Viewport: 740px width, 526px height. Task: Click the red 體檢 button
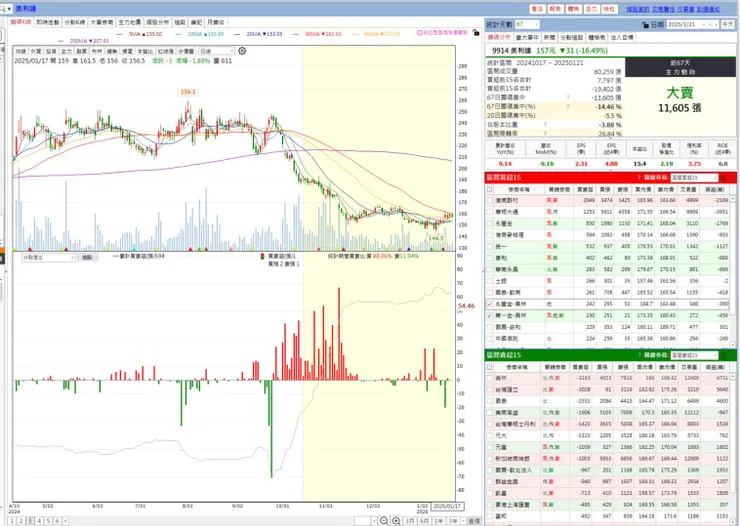pos(573,9)
